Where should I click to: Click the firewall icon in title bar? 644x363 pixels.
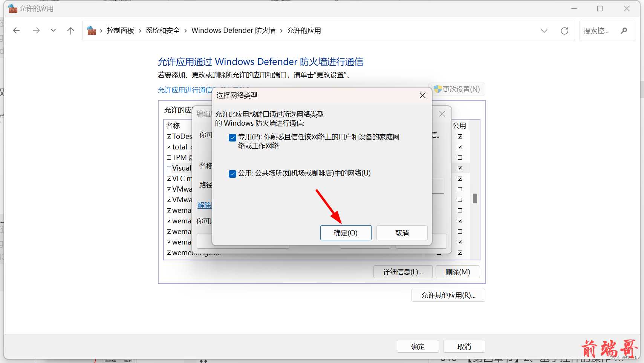13,8
